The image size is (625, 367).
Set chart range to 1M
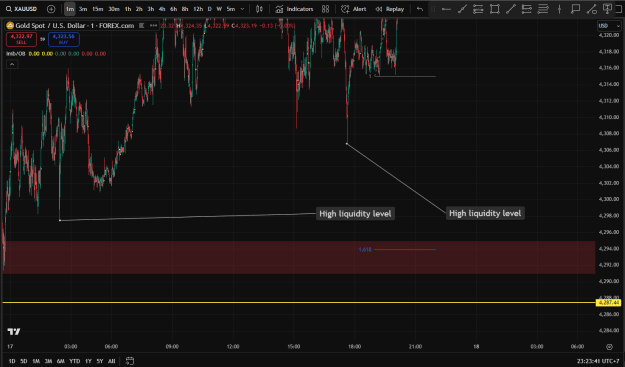coord(36,361)
